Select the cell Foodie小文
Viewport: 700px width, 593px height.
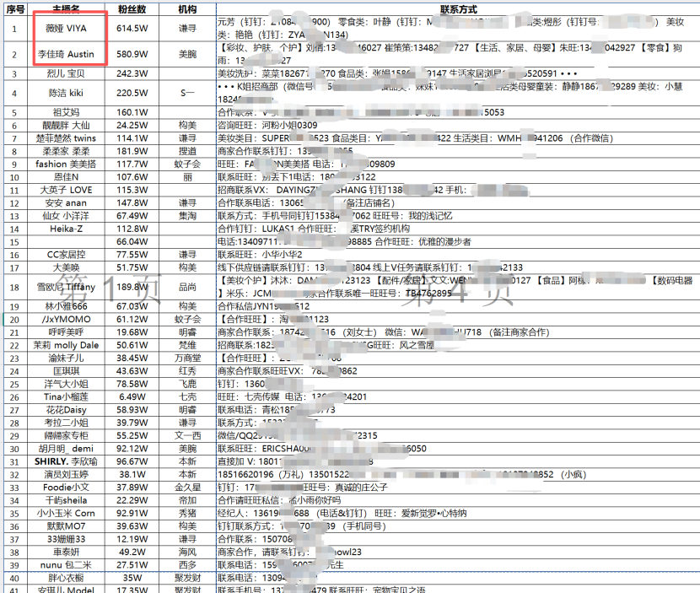pos(66,488)
